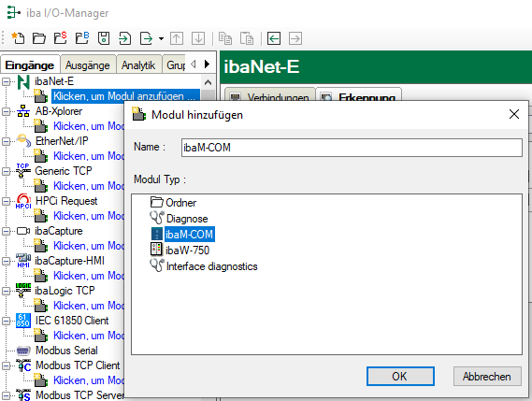Click the Name input field
This screenshot has height=401, width=532.
pyautogui.click(x=352, y=148)
